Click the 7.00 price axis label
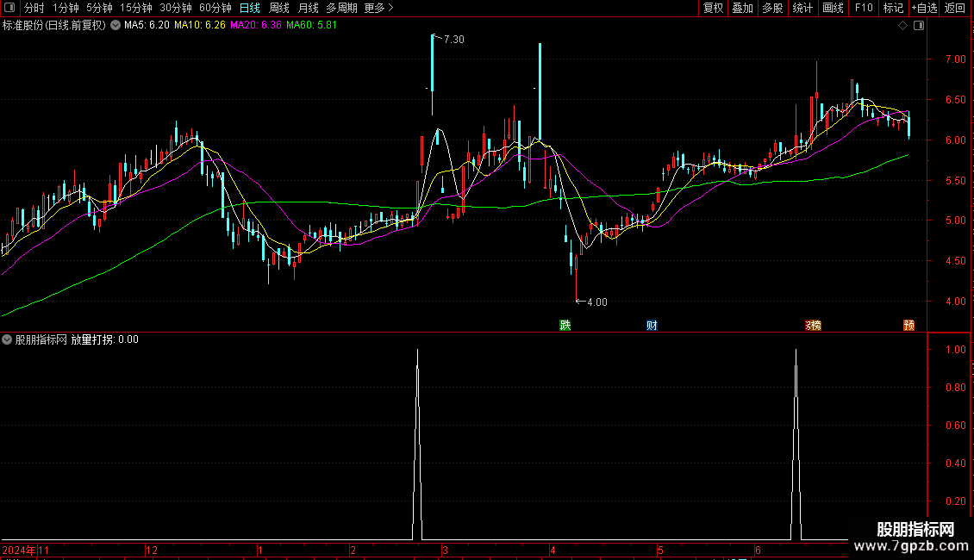This screenshot has width=974, height=560. 955,59
